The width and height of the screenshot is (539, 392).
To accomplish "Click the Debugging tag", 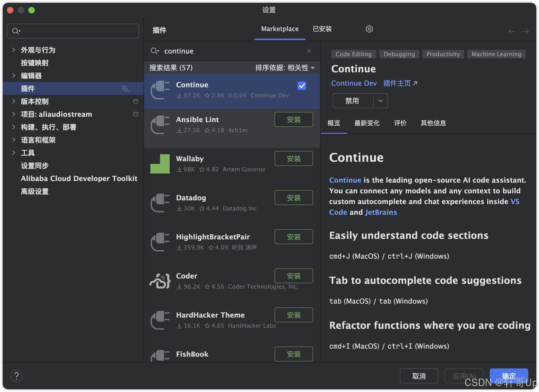I will (x=399, y=54).
